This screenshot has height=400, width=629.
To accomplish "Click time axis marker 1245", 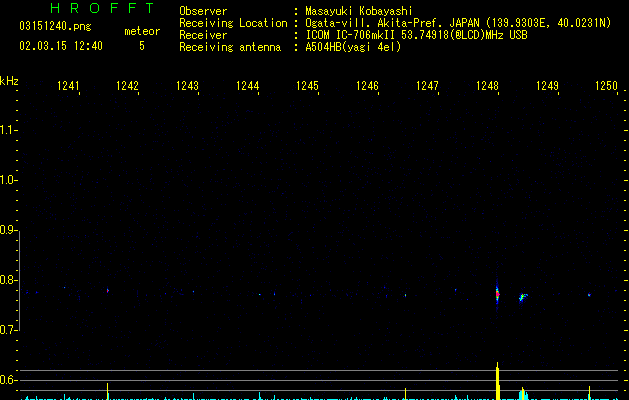I will 307,86.
